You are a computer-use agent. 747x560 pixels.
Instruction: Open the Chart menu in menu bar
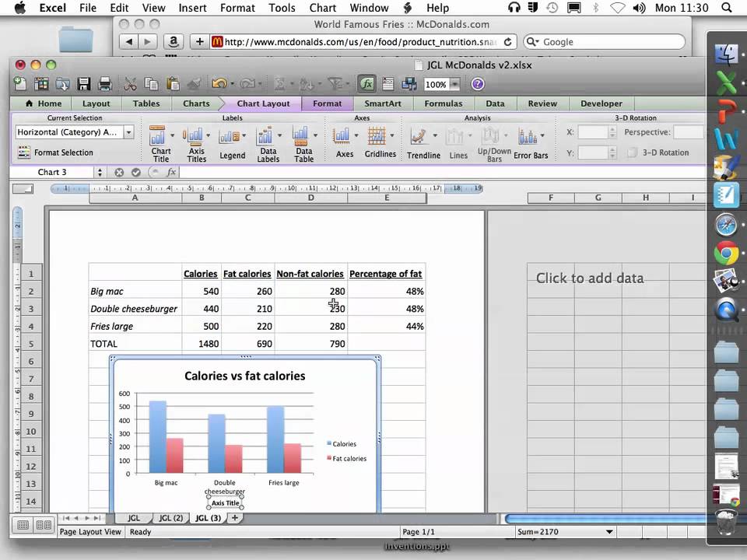tap(322, 8)
